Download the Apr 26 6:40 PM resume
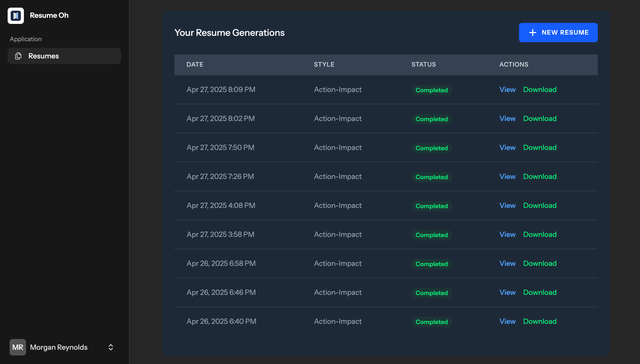 tap(540, 321)
